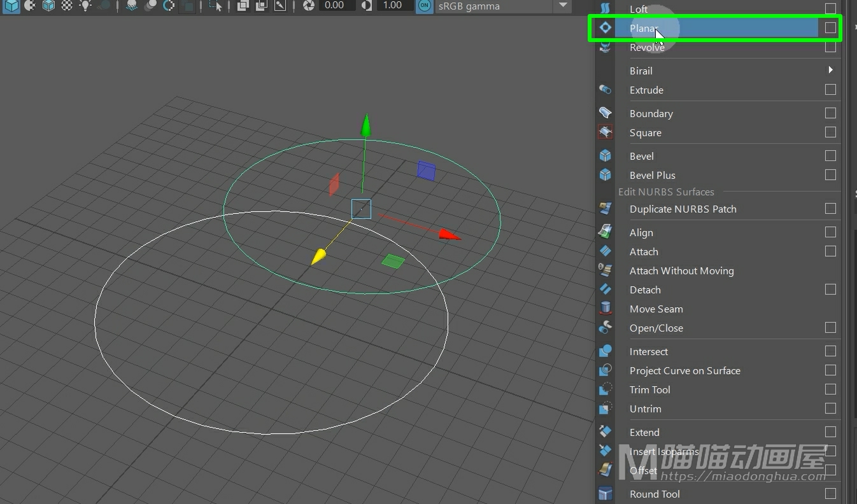Viewport: 857px width, 504px height.
Task: Open the Bevel Plus option box
Action: click(830, 174)
